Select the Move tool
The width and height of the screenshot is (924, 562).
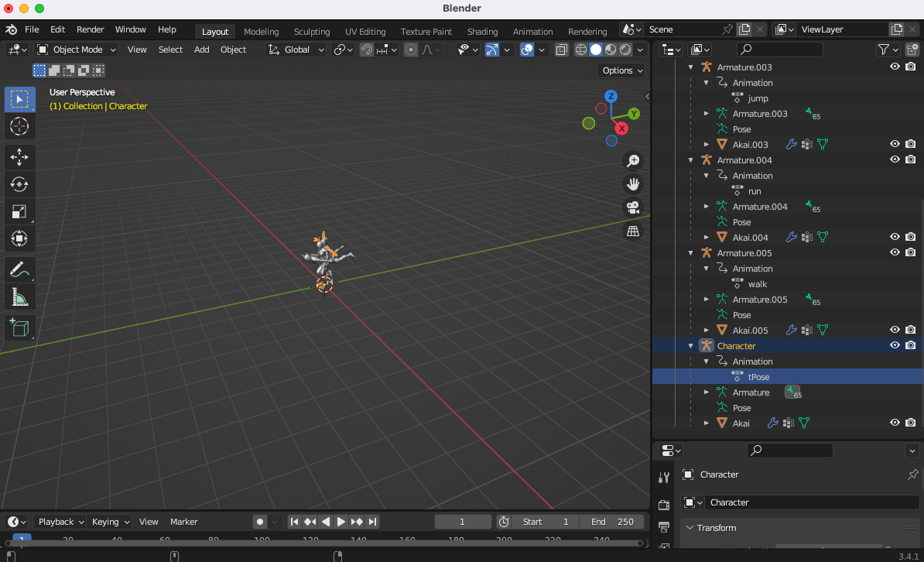[19, 157]
